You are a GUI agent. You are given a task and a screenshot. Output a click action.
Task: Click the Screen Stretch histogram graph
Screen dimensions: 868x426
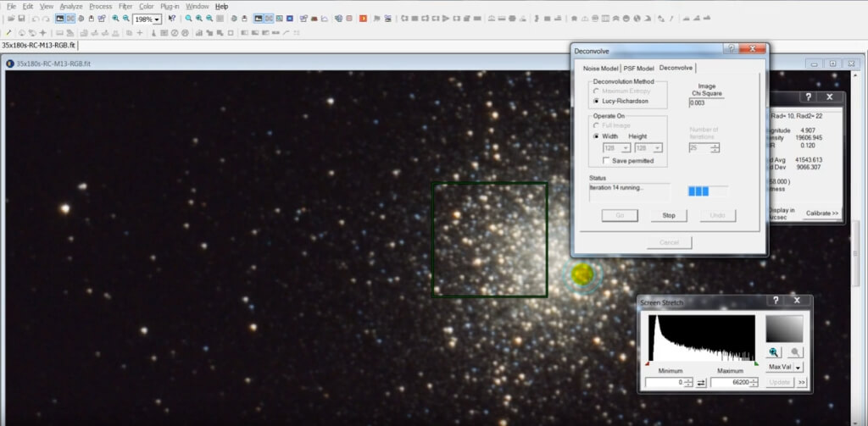[x=701, y=339]
